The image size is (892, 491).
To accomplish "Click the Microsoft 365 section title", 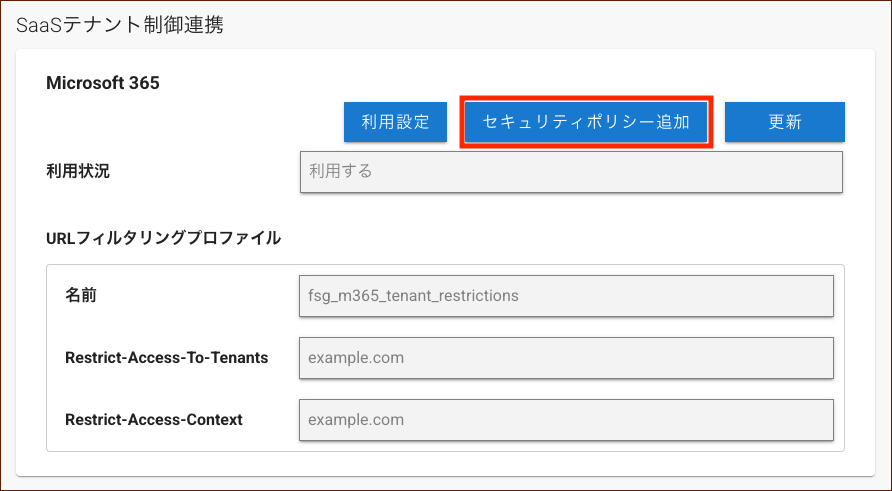I will (x=103, y=83).
